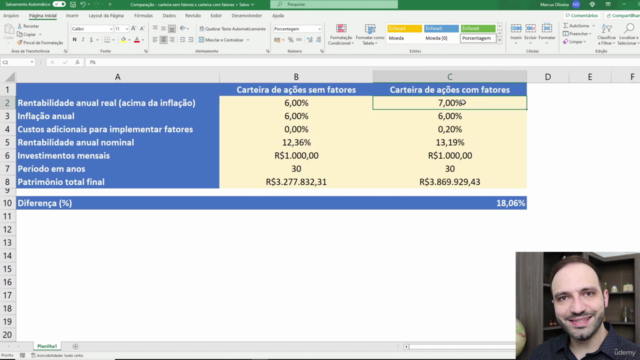Viewport: 640px width, 360px height.
Task: Open the font size 11 dropdown
Action: (127, 29)
